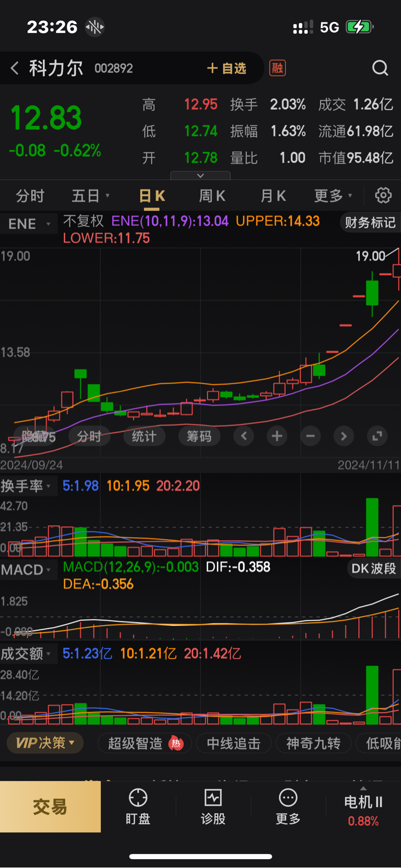Image resolution: width=401 pixels, height=868 pixels.
Task: Tap the 分时 overlay pill button
Action: 89,436
